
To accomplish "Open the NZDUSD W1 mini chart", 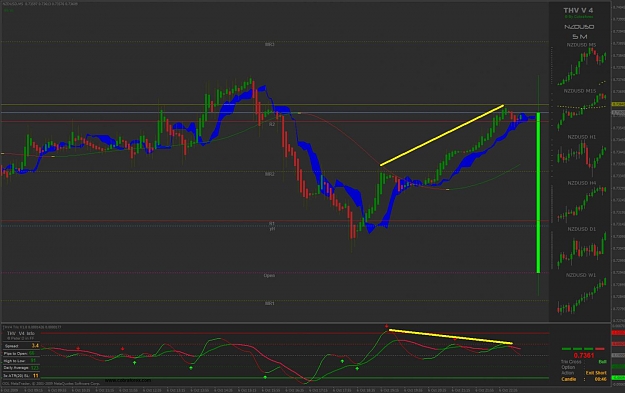I will coord(581,295).
